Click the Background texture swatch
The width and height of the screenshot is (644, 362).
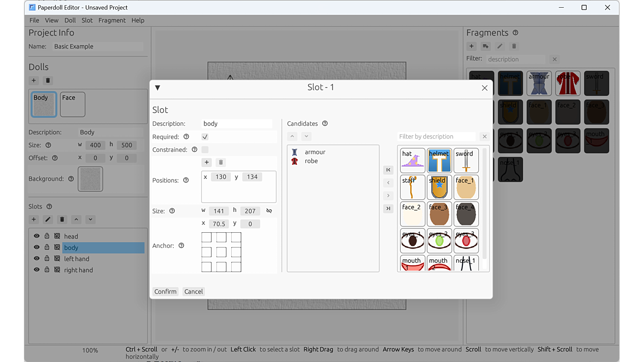pos(90,179)
